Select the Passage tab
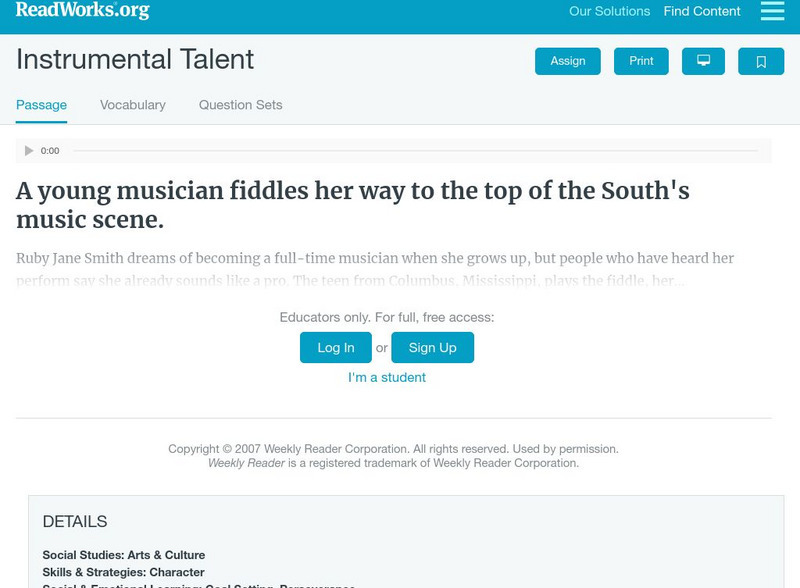The width and height of the screenshot is (800, 588). tap(41, 105)
